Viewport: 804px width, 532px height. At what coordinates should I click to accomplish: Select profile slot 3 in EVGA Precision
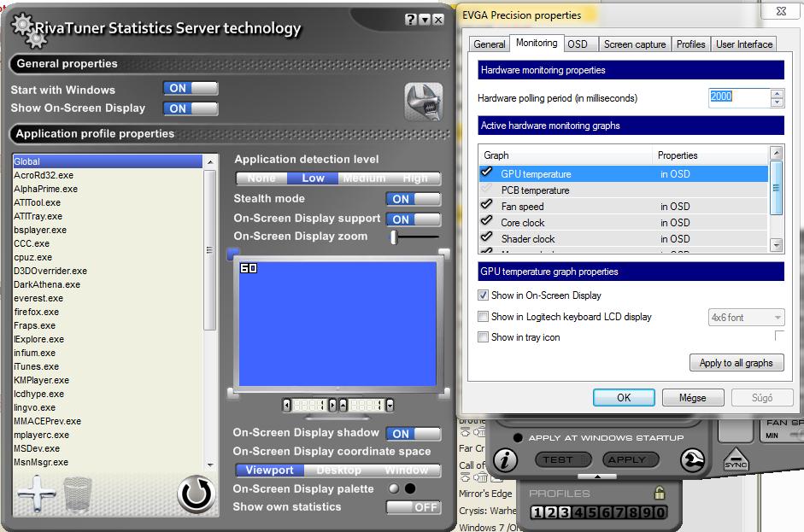[564, 512]
